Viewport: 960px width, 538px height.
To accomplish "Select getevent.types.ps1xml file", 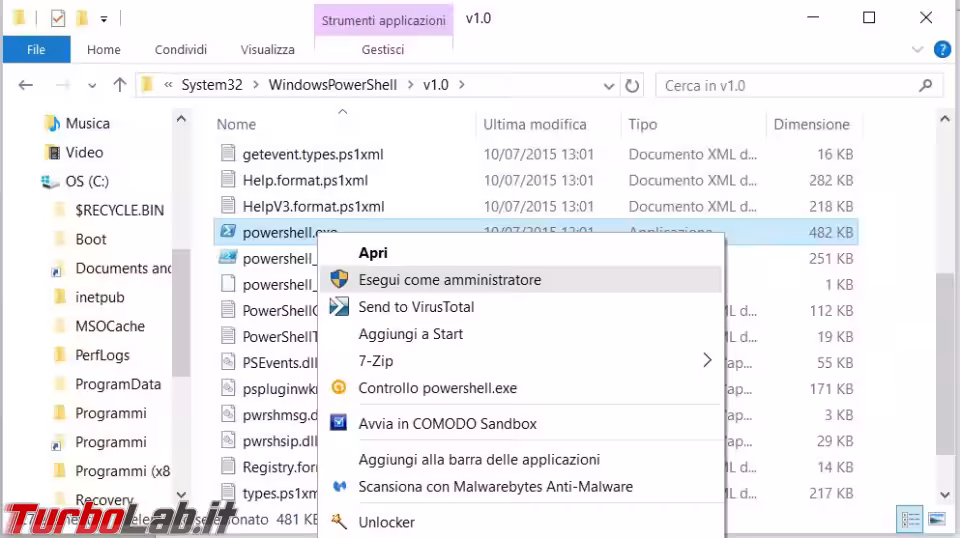I will [313, 154].
